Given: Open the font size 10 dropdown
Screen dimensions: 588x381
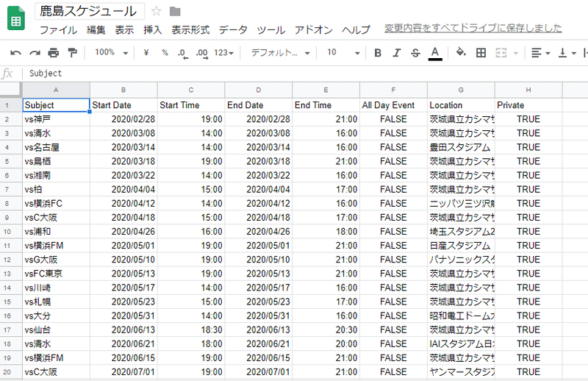Looking at the screenshot, I should [x=343, y=52].
